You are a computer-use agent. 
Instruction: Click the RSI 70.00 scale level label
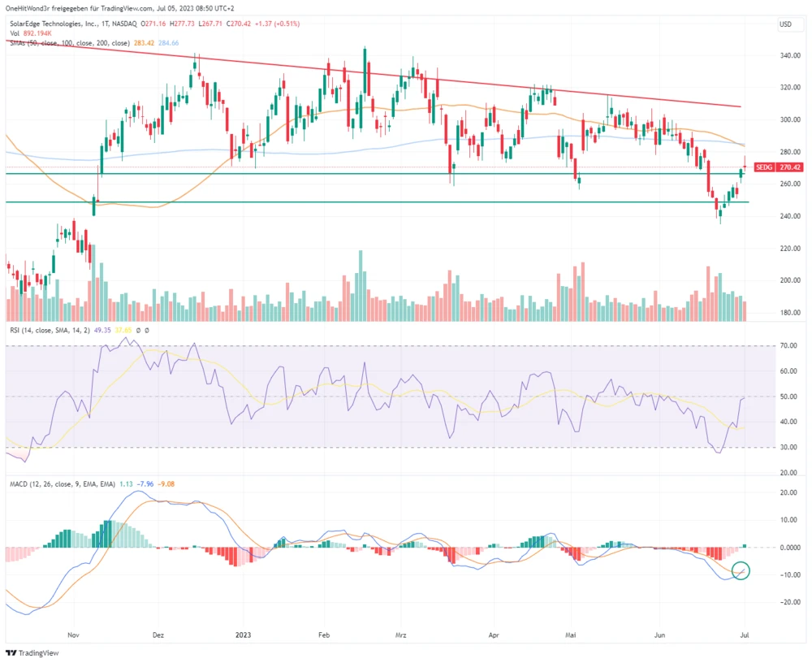788,346
